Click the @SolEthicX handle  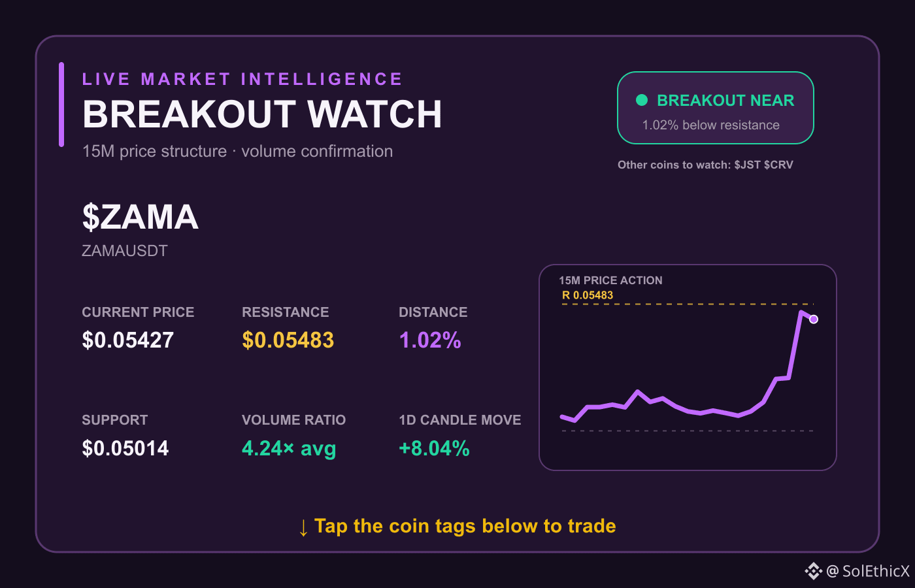pos(868,571)
